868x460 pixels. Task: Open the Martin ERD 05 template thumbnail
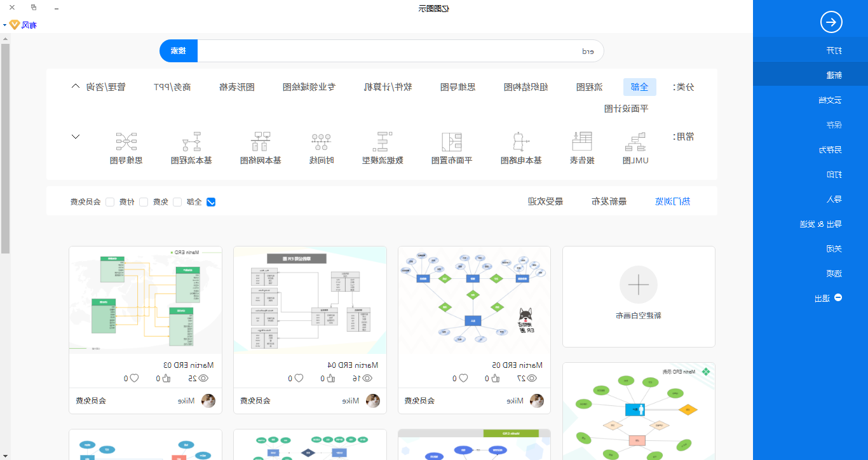pyautogui.click(x=474, y=300)
